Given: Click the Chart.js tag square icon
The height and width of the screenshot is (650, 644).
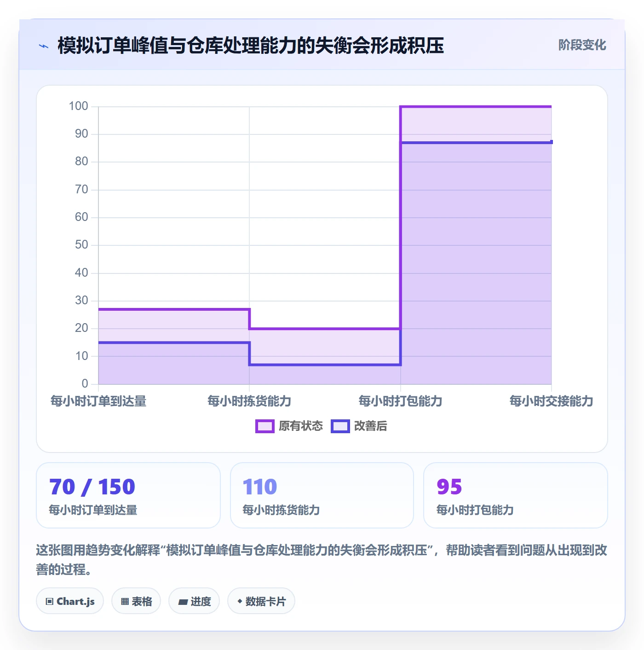Looking at the screenshot, I should (50, 602).
